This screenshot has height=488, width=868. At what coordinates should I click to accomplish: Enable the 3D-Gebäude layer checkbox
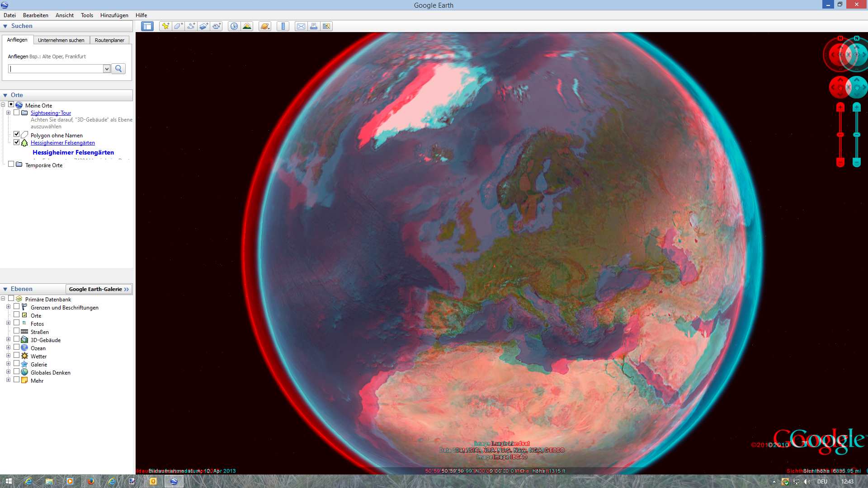[17, 339]
